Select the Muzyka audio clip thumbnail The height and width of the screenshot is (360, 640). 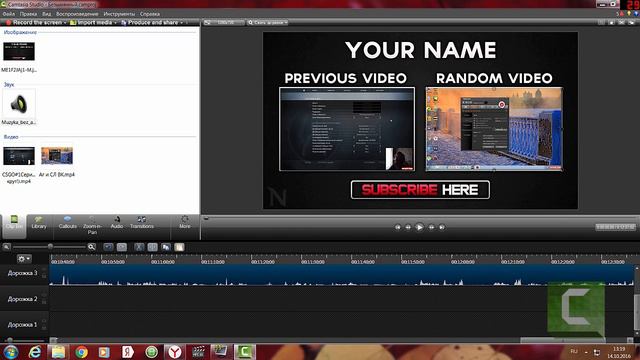coord(19,104)
